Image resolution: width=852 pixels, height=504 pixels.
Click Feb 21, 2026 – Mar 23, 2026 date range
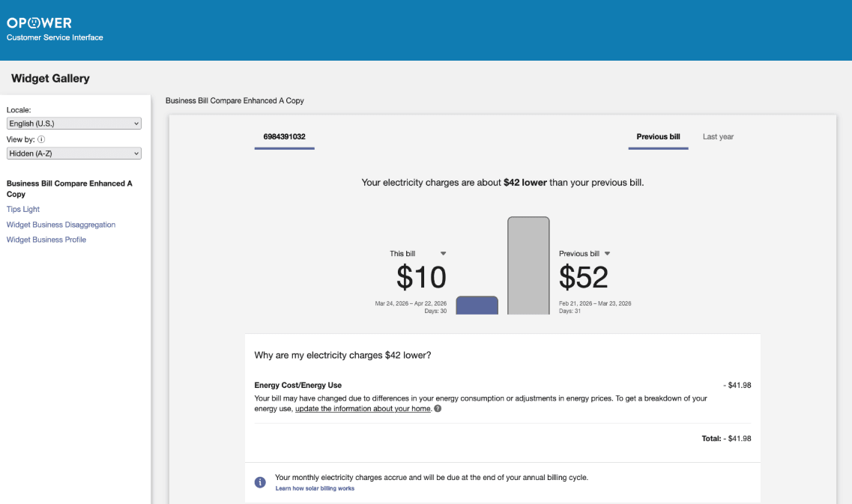(x=595, y=303)
